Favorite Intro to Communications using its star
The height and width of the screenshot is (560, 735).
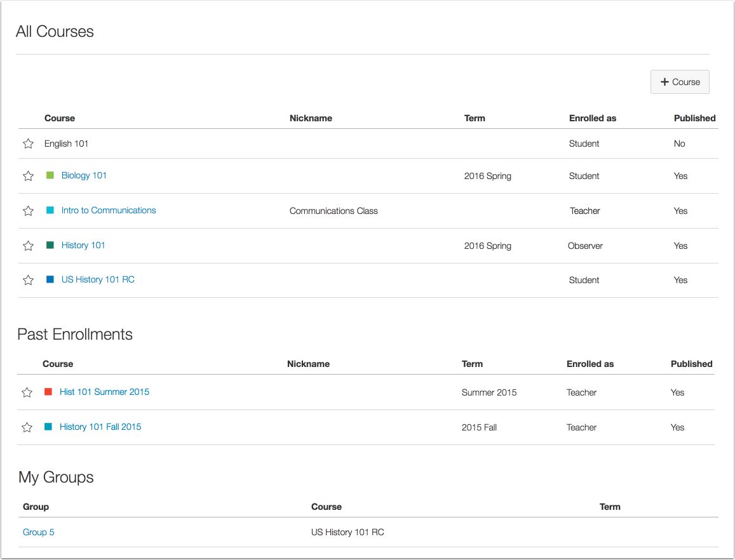[28, 210]
